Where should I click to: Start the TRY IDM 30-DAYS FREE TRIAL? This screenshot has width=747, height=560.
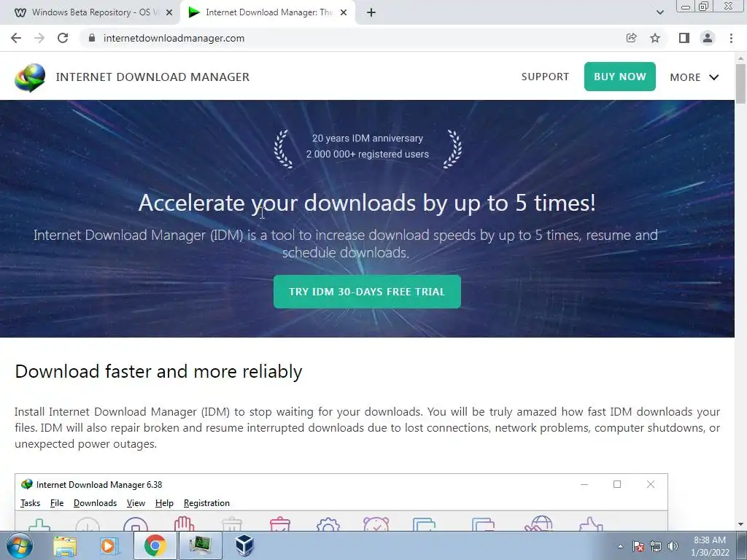point(367,292)
